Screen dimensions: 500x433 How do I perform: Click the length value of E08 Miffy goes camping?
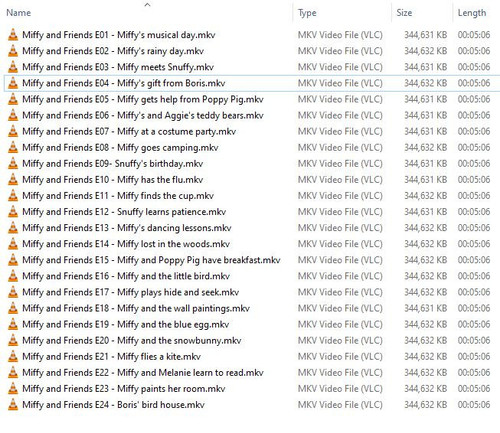click(474, 147)
